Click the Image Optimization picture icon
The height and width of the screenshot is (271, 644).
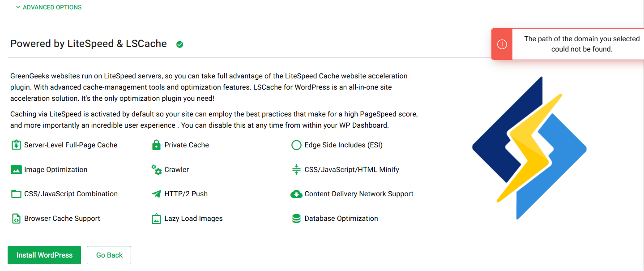tap(16, 170)
